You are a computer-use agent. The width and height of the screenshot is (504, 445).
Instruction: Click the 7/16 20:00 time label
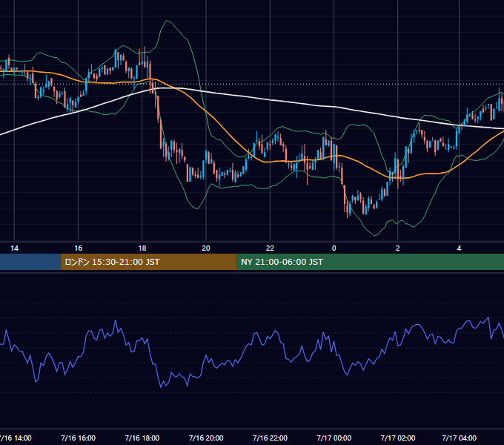pyautogui.click(x=206, y=438)
